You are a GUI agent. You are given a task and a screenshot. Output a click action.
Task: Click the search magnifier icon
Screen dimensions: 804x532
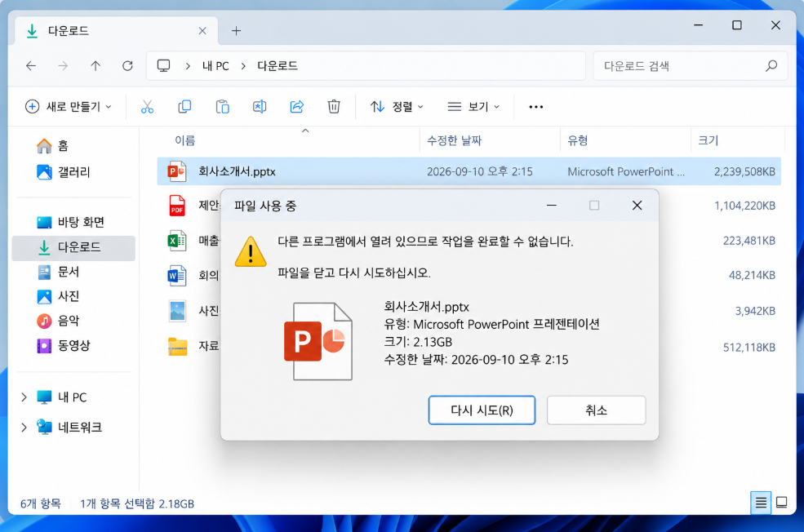coord(771,65)
